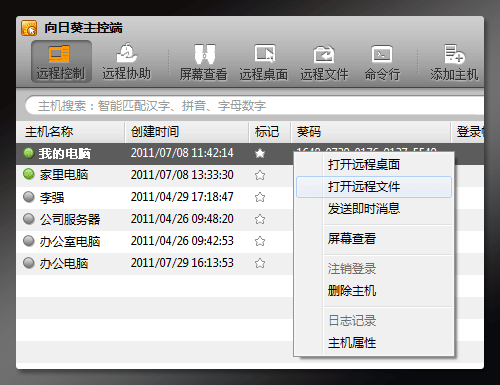Screen dimensions: 500x385
Task: Unmark the star for 我的电脑
Action: (x=260, y=153)
